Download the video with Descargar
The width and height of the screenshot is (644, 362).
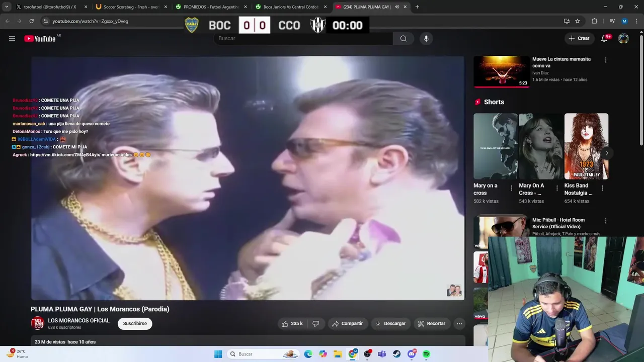pyautogui.click(x=390, y=324)
